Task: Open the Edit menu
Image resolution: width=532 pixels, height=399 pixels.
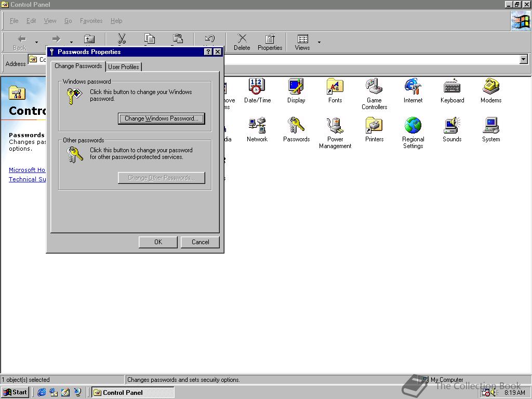Action: point(31,21)
